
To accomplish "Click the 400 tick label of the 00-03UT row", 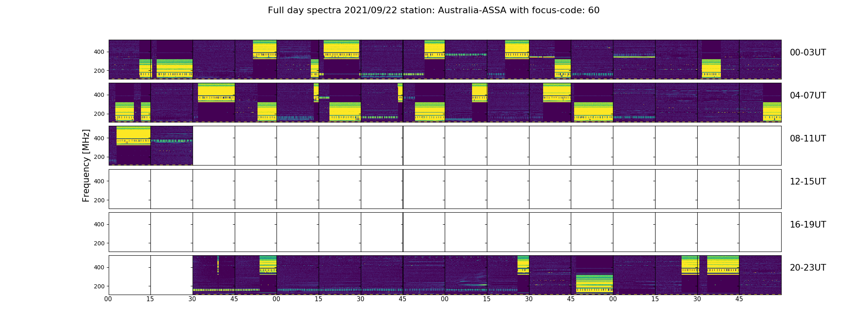I will (99, 52).
